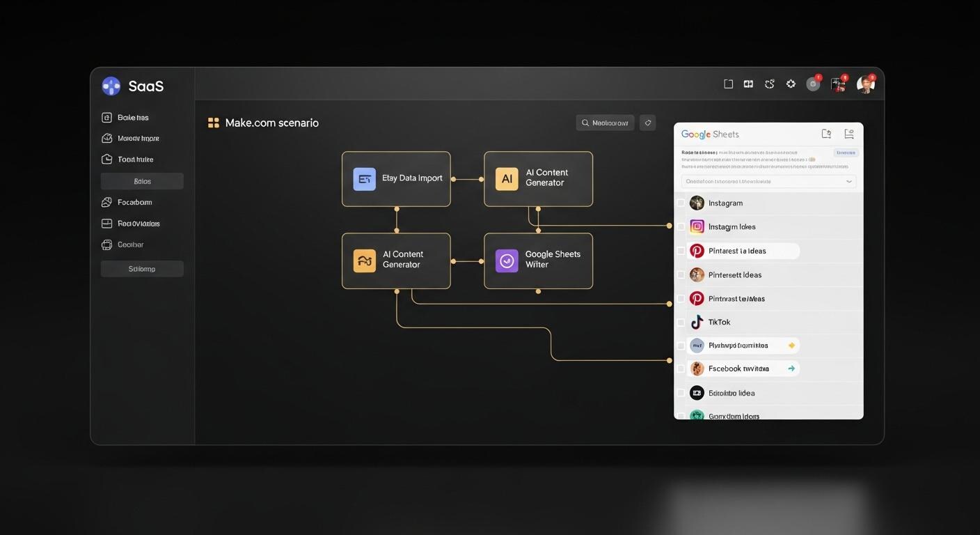Tick the checkbox for Pintersett Ideas
This screenshot has height=535, width=980.
click(x=681, y=274)
